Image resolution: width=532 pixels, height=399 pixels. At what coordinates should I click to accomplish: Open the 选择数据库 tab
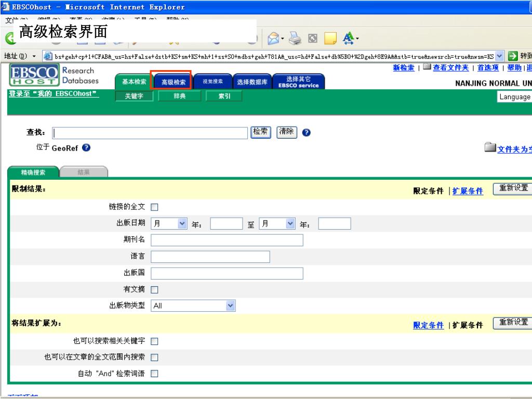click(x=252, y=82)
